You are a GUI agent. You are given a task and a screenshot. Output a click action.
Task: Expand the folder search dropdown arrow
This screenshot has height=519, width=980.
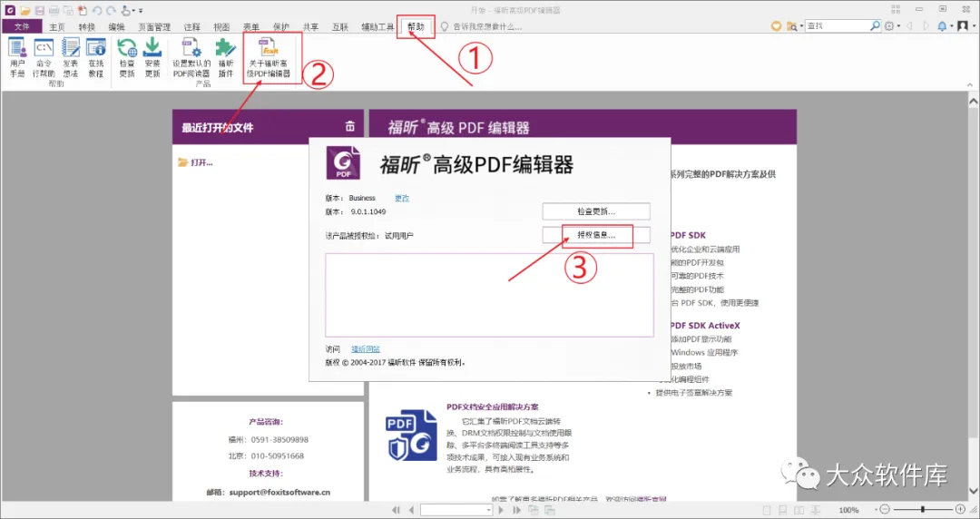(801, 26)
